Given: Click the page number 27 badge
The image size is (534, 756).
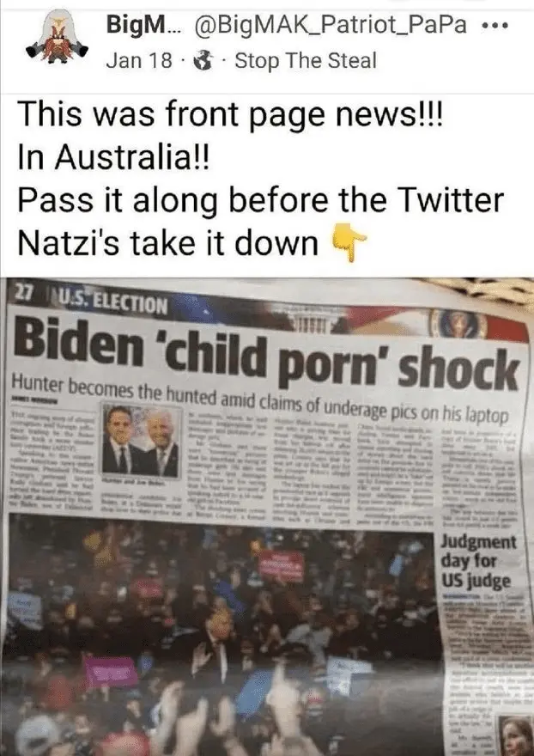Looking at the screenshot, I should pyautogui.click(x=22, y=293).
